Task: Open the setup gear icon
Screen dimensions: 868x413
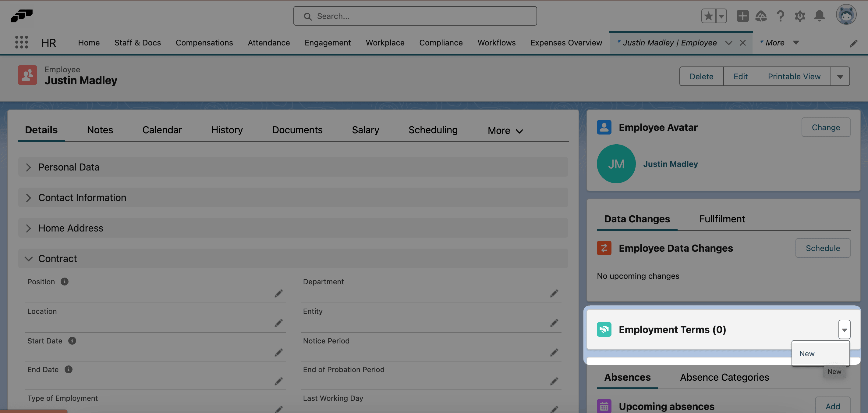Action: (800, 16)
